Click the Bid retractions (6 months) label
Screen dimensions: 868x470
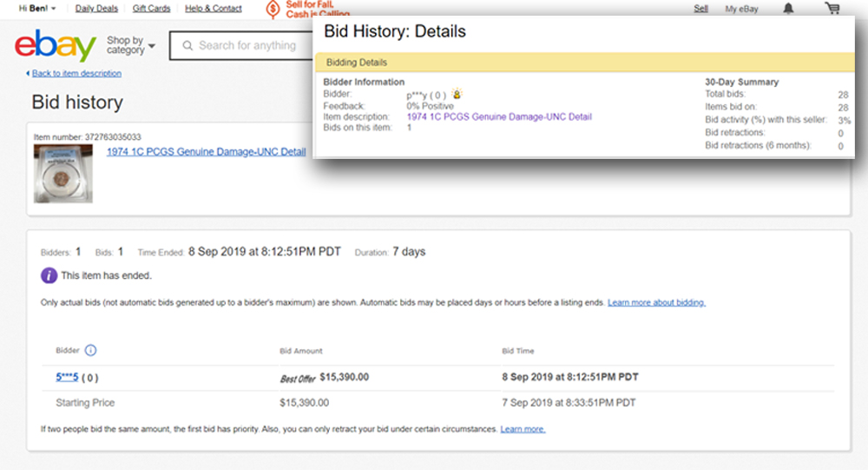point(758,145)
